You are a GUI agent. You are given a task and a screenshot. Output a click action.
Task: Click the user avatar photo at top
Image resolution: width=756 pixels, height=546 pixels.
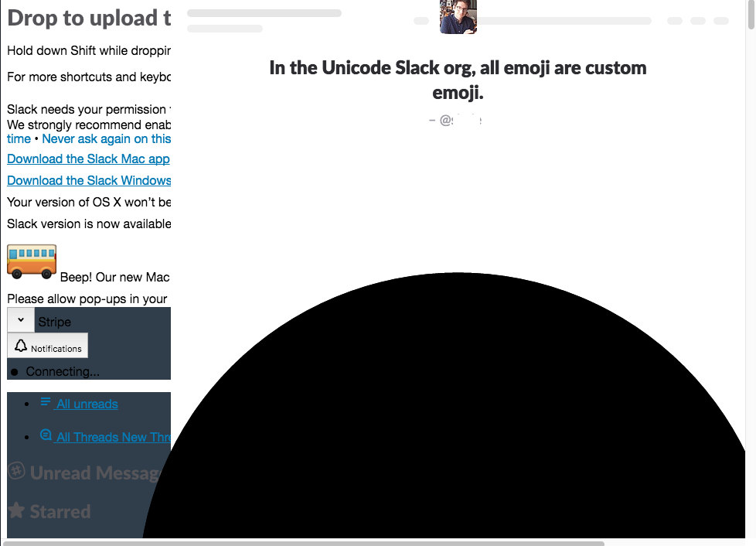[458, 17]
